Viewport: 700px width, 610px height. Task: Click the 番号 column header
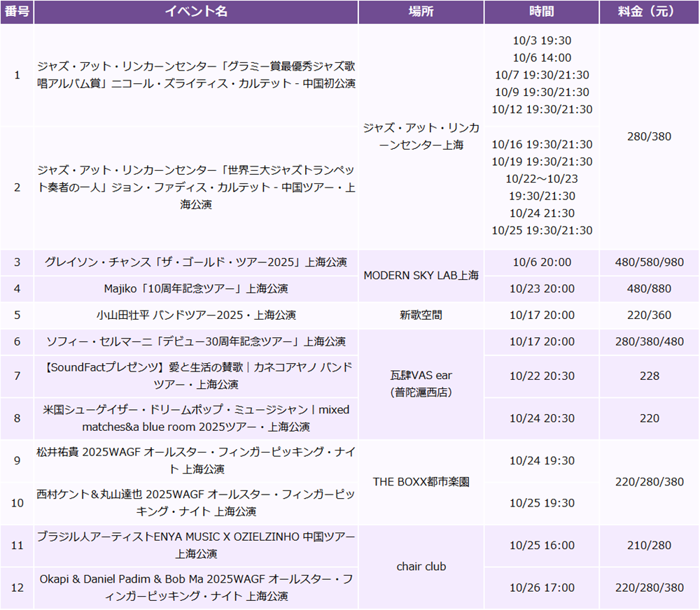[17, 12]
